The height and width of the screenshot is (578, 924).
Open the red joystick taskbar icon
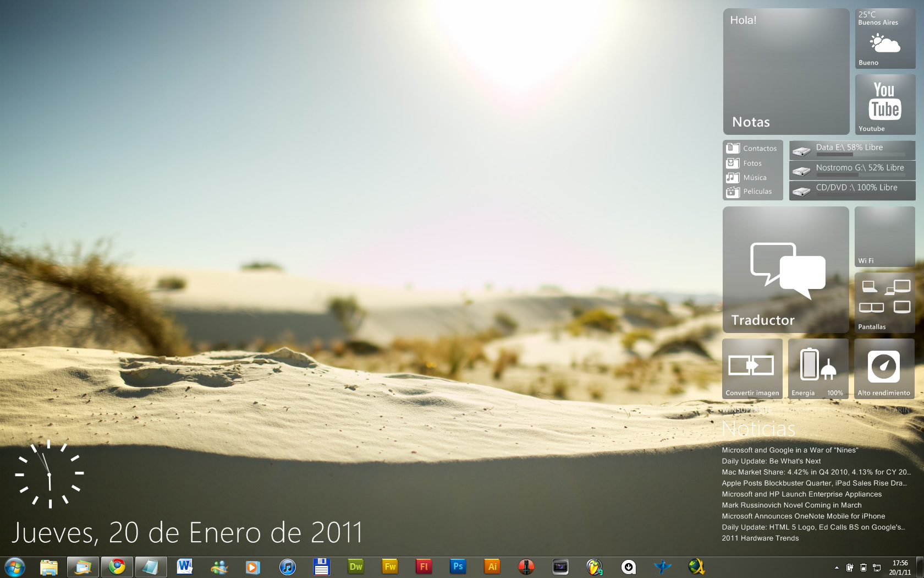526,567
